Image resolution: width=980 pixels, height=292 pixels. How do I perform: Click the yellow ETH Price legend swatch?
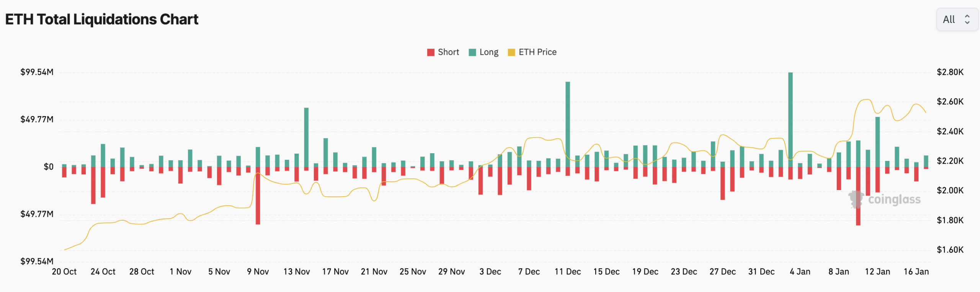point(511,52)
